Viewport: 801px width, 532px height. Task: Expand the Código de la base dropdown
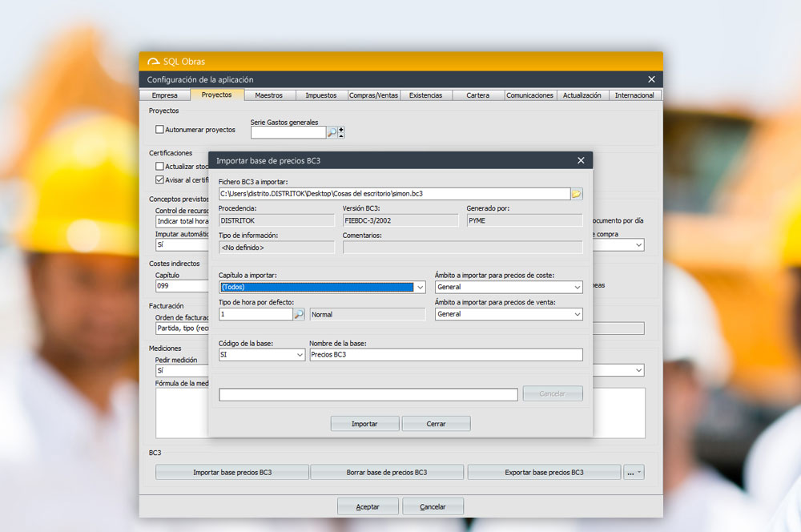click(x=300, y=355)
